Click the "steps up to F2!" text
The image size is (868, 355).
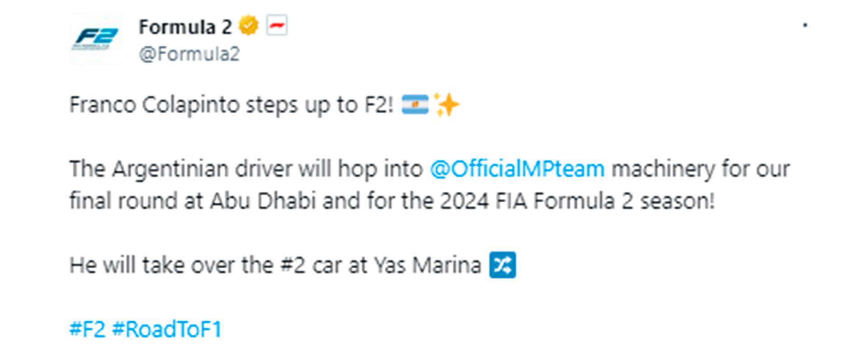click(x=320, y=105)
